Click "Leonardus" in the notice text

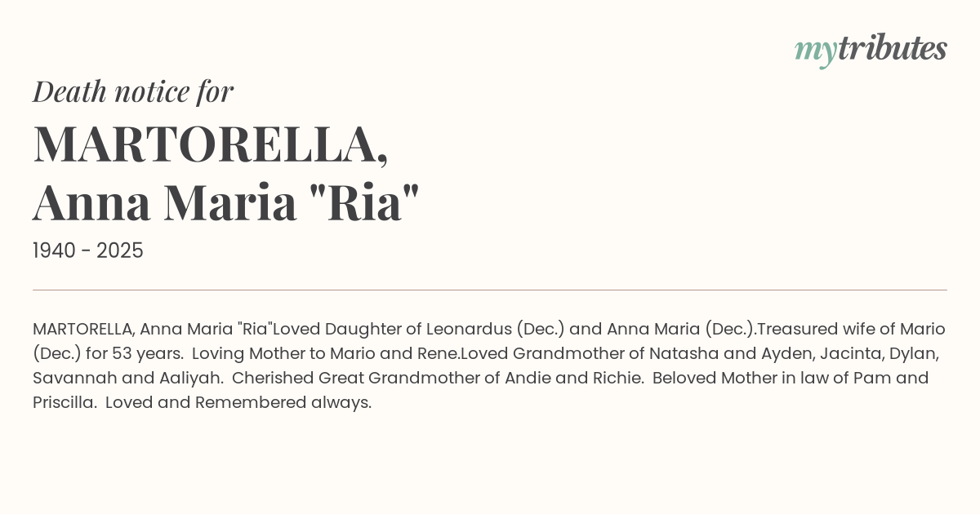coord(469,329)
